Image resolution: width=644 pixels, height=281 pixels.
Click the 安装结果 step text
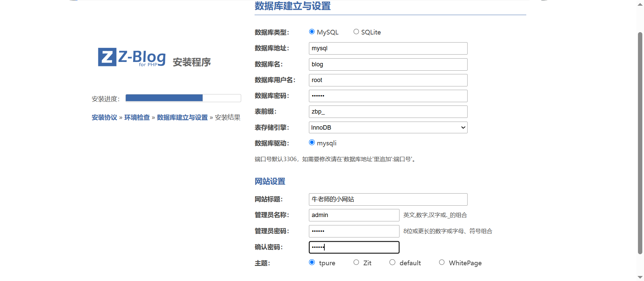click(227, 118)
